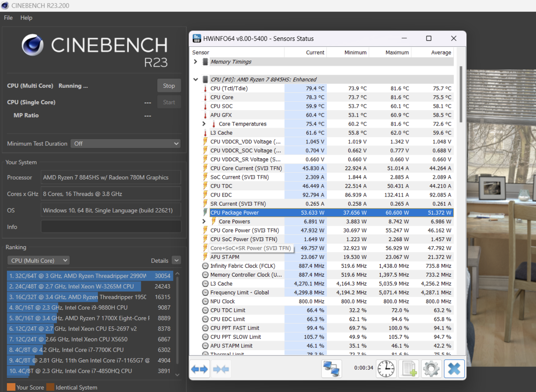The width and height of the screenshot is (536, 392).
Task: Click the HWiNFO64 title bar app icon
Action: pos(197,38)
